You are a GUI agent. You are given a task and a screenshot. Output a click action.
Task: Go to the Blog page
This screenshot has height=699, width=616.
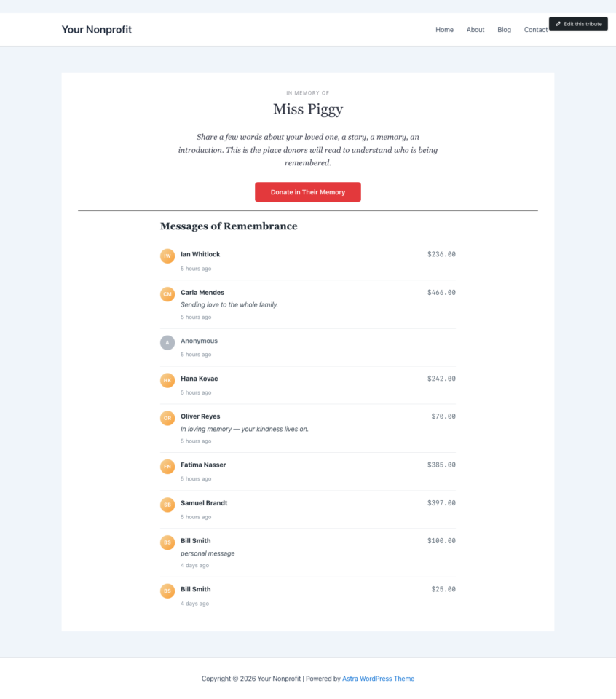504,29
